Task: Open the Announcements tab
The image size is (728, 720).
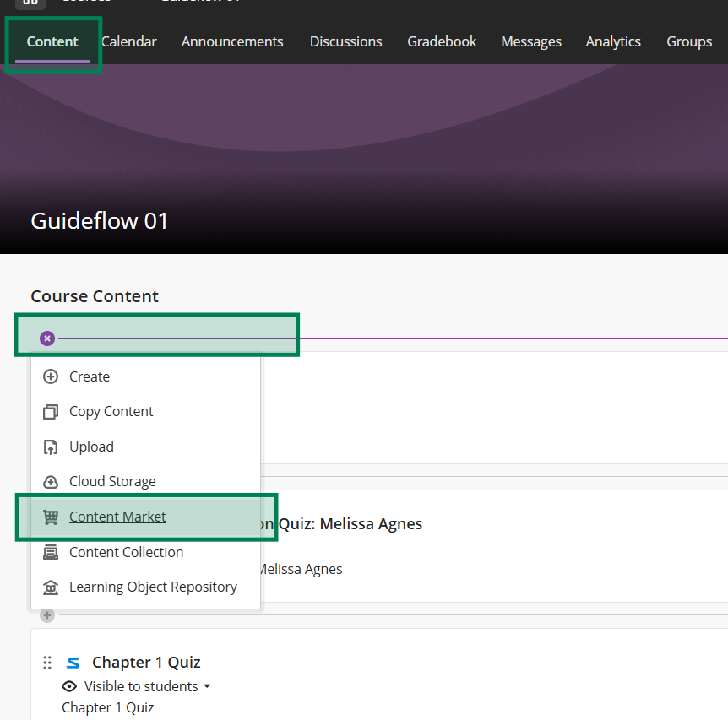Action: (x=232, y=41)
